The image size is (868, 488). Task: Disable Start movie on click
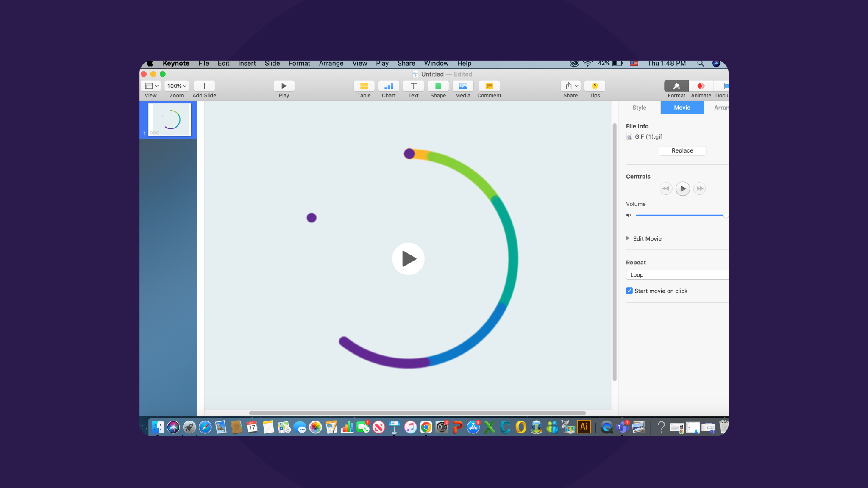click(x=629, y=291)
